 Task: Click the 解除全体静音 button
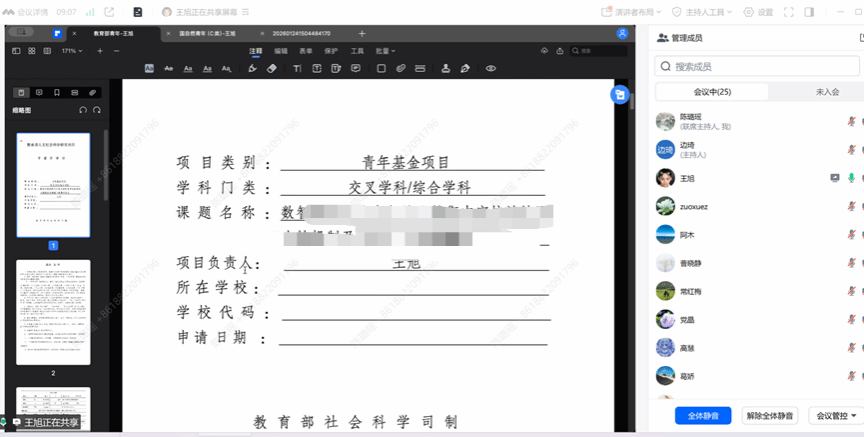coord(770,415)
